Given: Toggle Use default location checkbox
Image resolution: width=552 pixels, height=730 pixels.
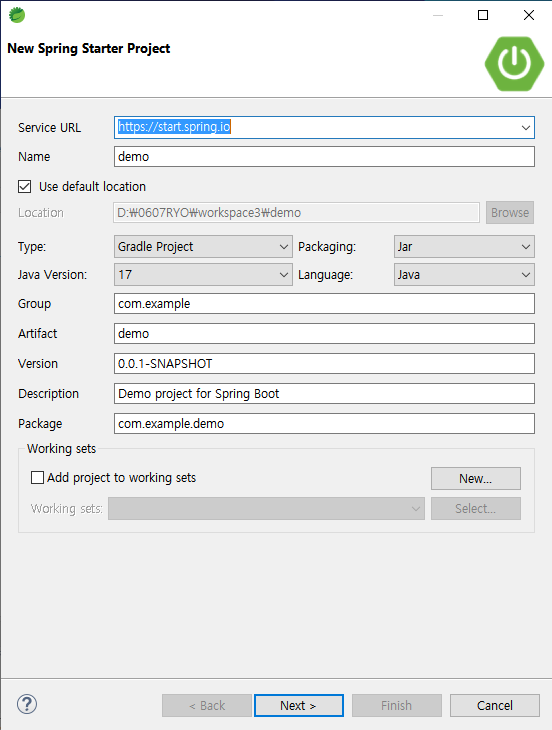Looking at the screenshot, I should (x=25, y=187).
